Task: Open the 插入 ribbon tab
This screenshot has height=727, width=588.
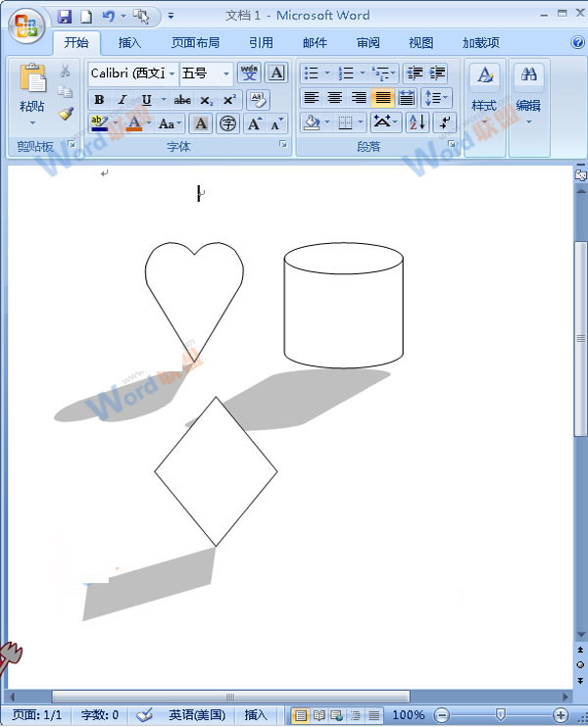Action: pyautogui.click(x=129, y=43)
